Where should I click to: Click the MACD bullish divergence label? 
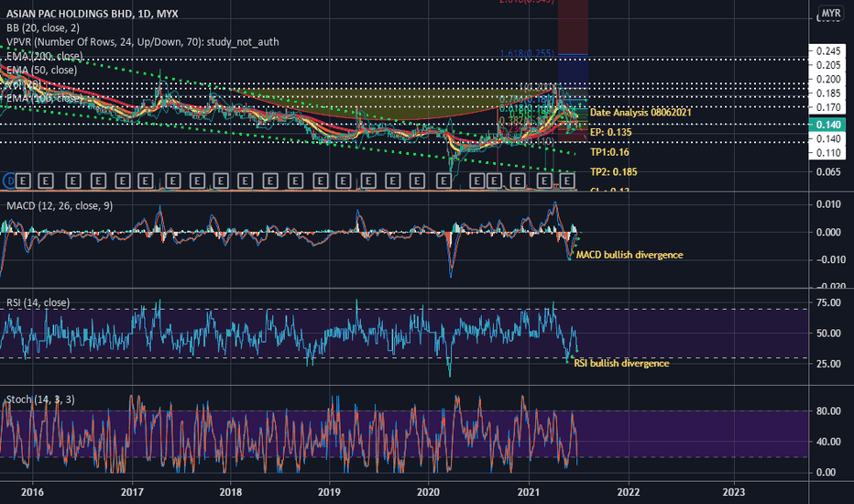click(630, 255)
